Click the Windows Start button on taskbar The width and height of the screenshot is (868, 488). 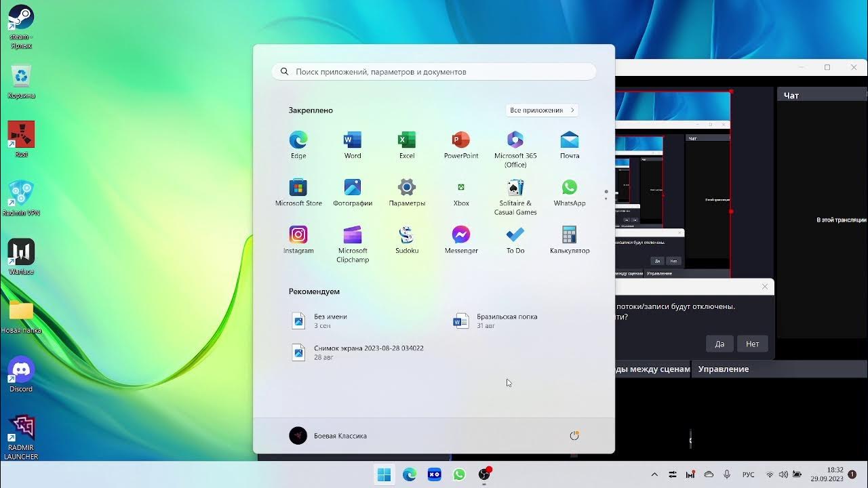384,474
